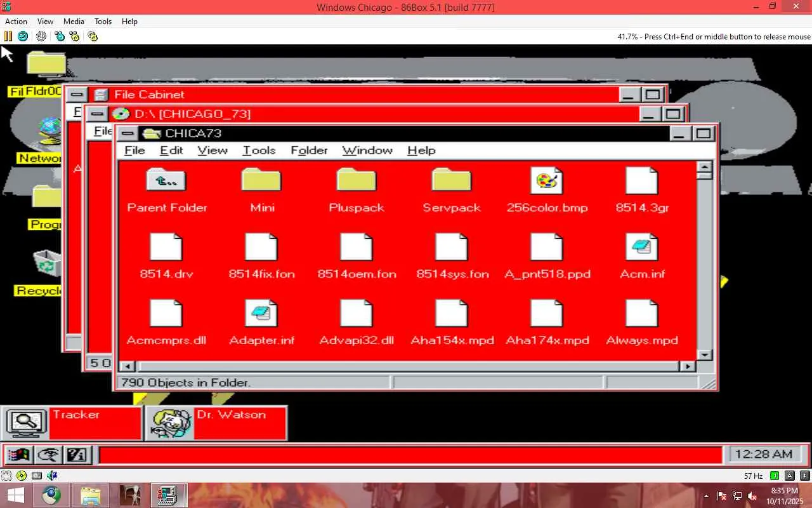The width and height of the screenshot is (812, 508).
Task: Open the Action menu in 86Box
Action: (16, 22)
